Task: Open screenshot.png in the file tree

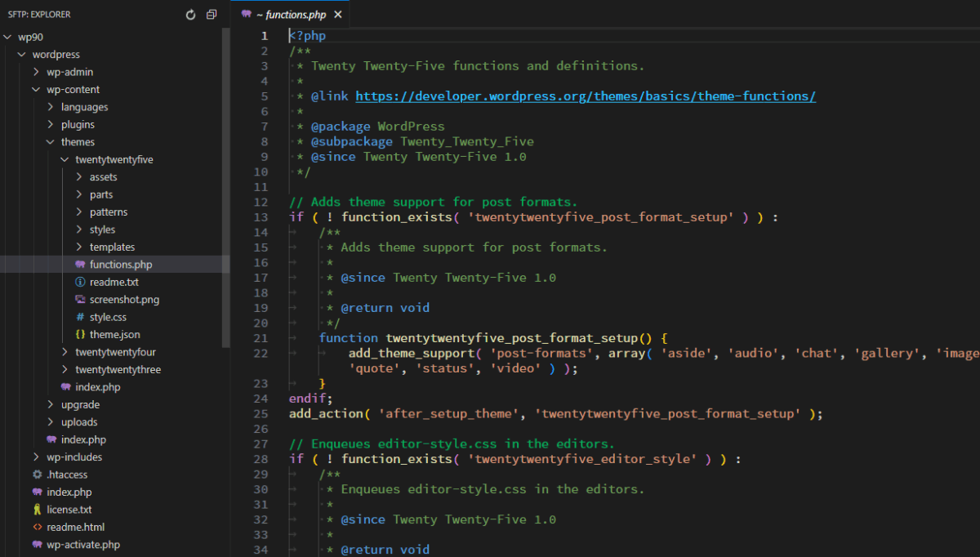Action: (124, 300)
